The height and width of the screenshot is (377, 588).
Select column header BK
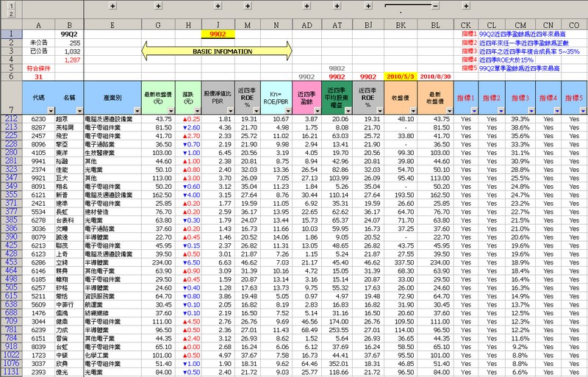tap(401, 25)
